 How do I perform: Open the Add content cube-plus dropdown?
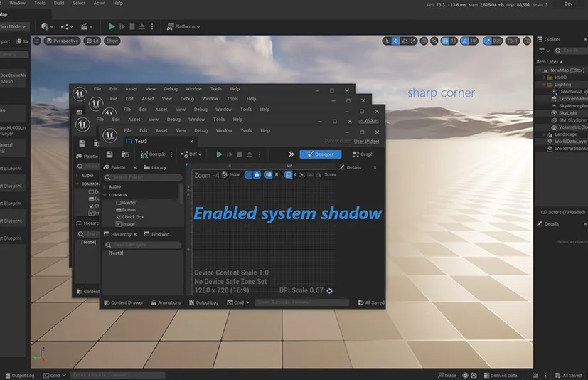(47, 26)
